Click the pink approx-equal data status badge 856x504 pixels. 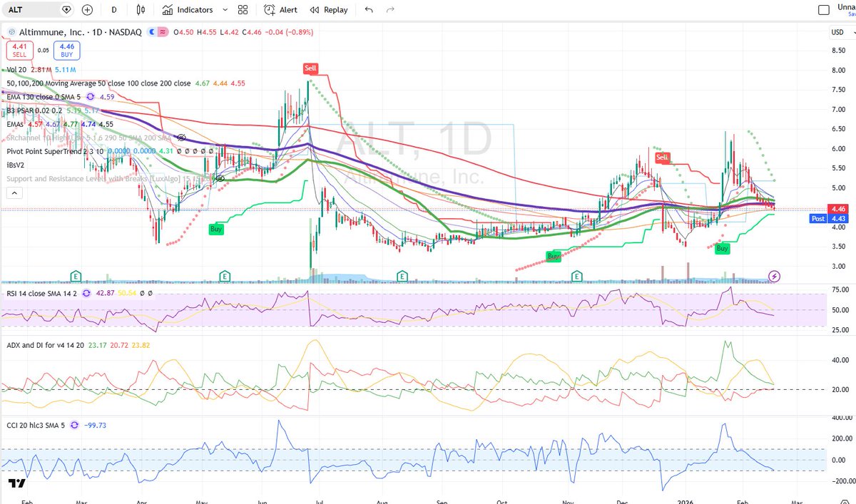pos(162,32)
